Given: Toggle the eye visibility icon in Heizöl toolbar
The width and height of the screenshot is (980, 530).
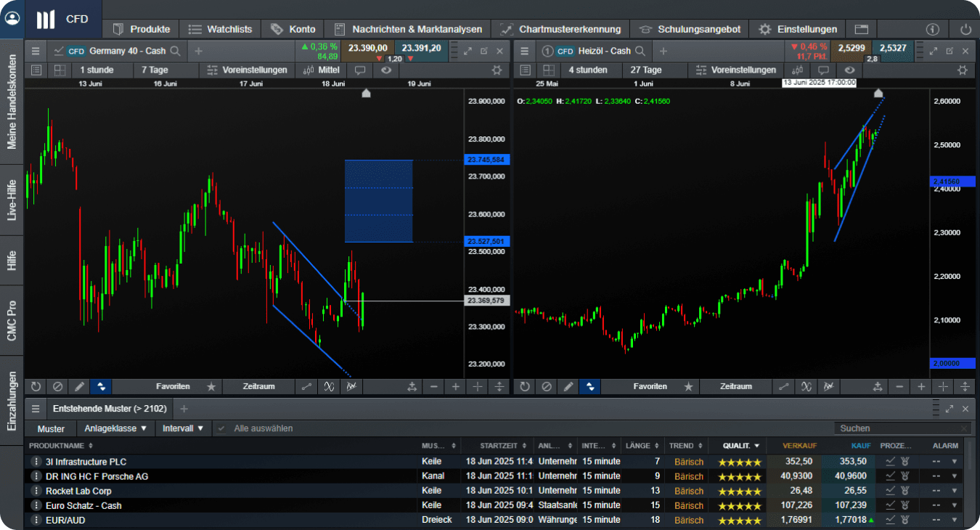Looking at the screenshot, I should [x=849, y=70].
